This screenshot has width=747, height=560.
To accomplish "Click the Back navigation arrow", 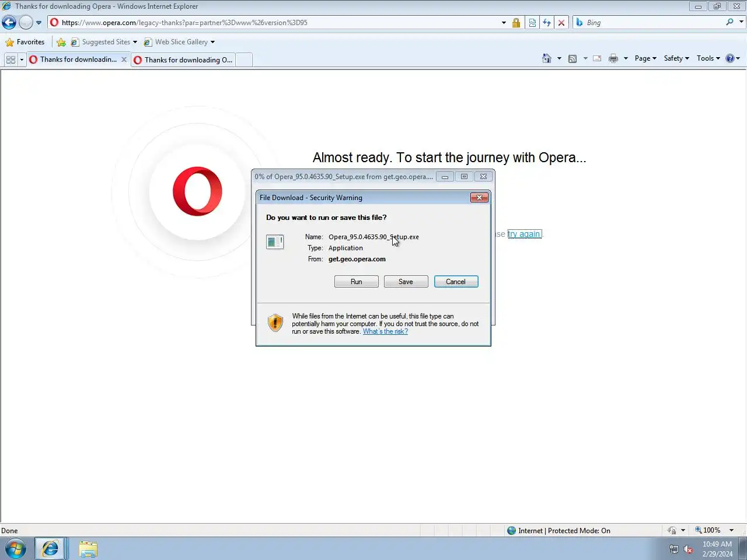I will [9, 23].
